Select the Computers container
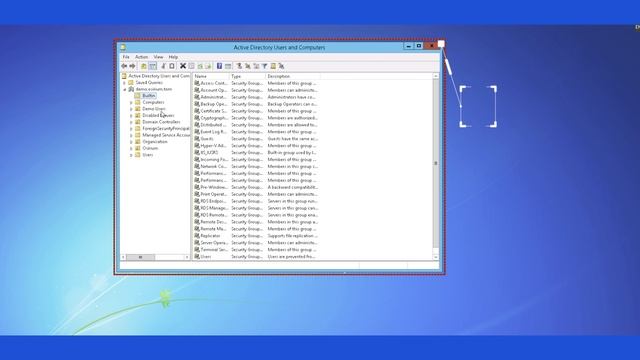The image size is (640, 360). [153, 102]
